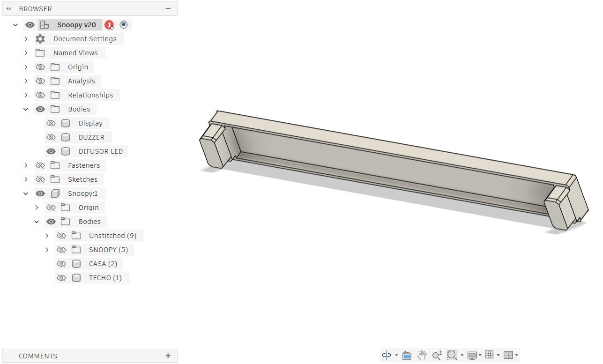
Task: Click the Relationships folder icon
Action: click(55, 95)
